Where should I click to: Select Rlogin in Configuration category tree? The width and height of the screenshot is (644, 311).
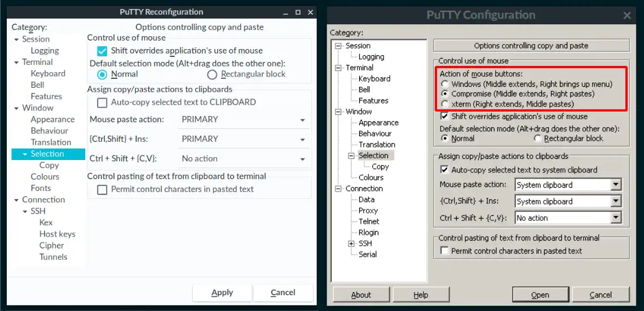coord(368,233)
